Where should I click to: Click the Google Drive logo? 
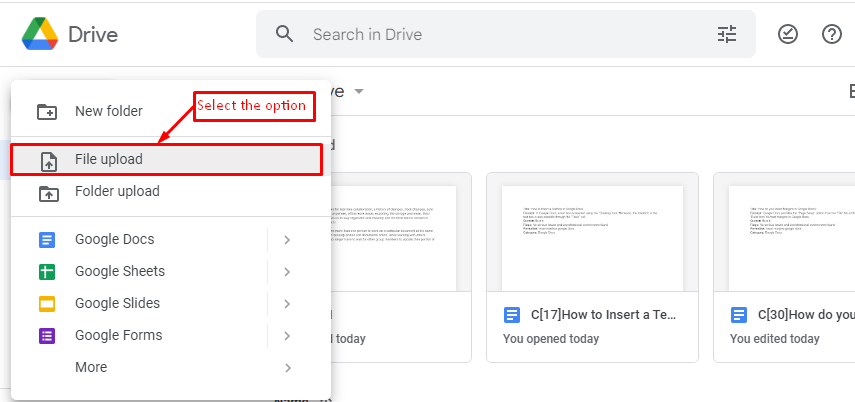(40, 34)
